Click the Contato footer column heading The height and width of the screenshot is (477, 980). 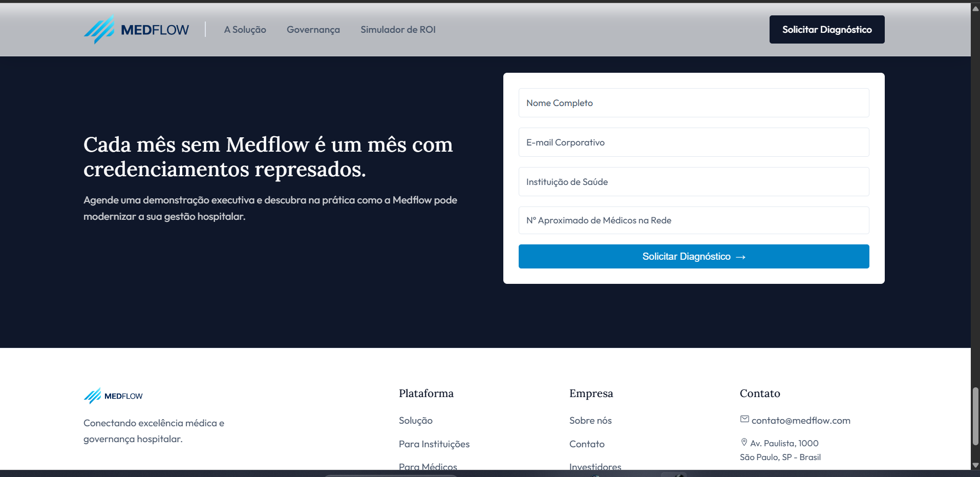(x=760, y=393)
